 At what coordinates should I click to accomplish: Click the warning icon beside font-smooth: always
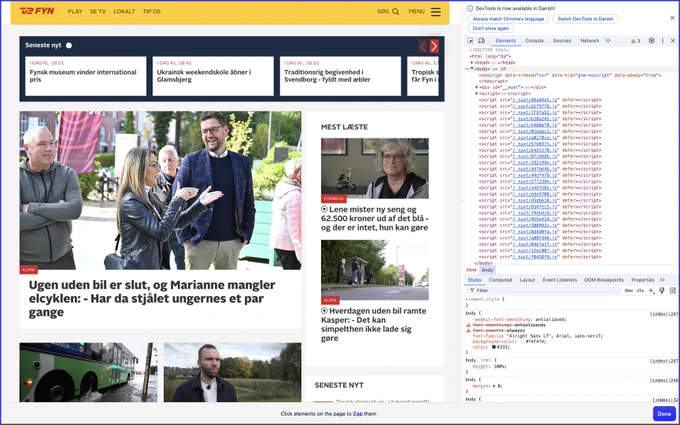[468, 330]
